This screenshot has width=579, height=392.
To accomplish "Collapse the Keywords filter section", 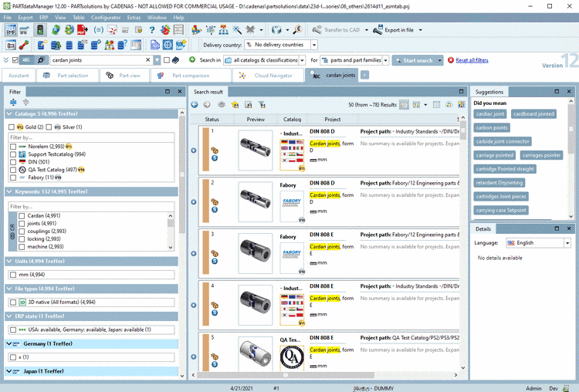I will (9, 191).
